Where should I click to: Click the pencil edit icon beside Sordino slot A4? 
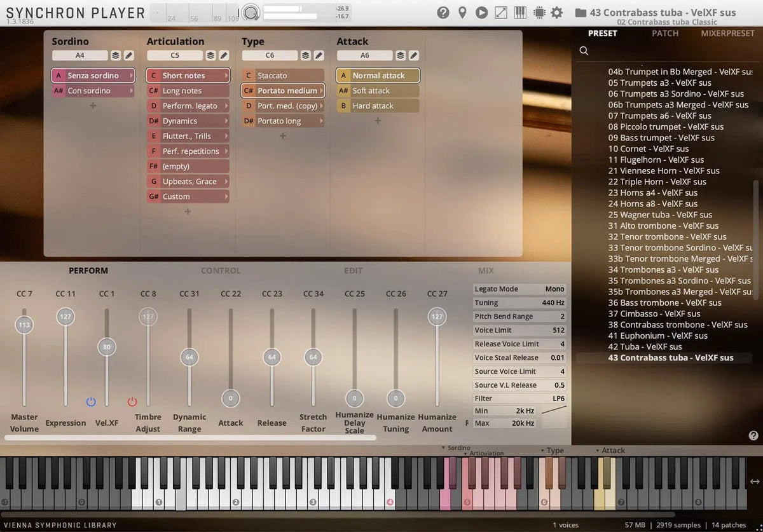coord(129,55)
